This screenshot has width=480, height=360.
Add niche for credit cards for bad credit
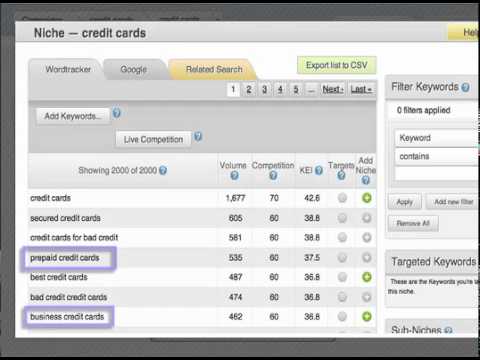(367, 238)
